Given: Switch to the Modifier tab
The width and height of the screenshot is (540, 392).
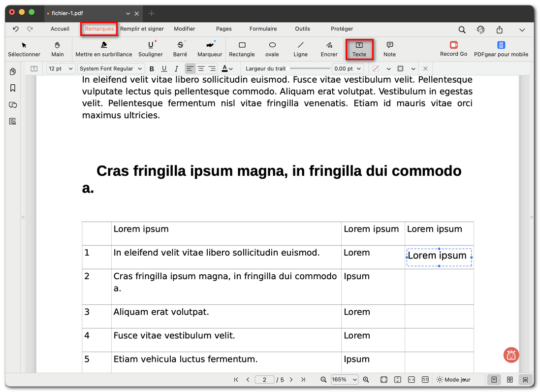Looking at the screenshot, I should (185, 29).
